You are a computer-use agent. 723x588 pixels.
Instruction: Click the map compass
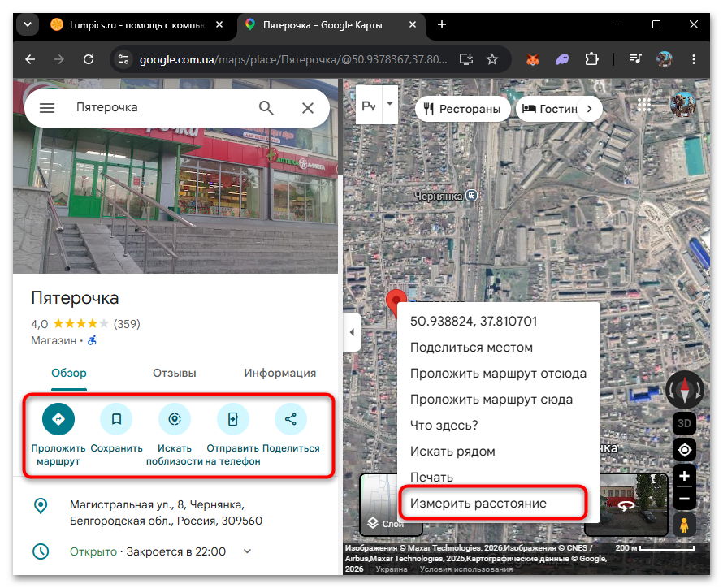[x=685, y=390]
